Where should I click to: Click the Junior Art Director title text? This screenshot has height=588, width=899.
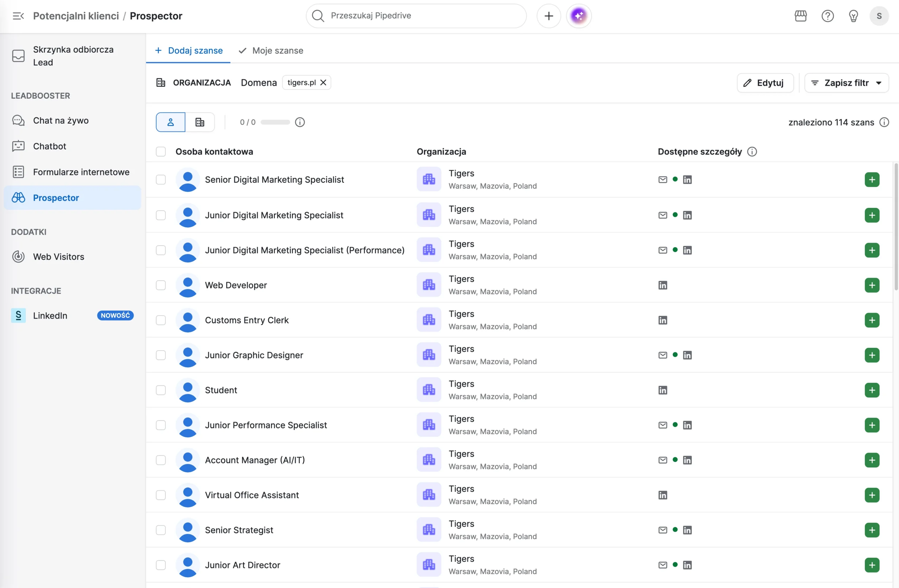(243, 565)
